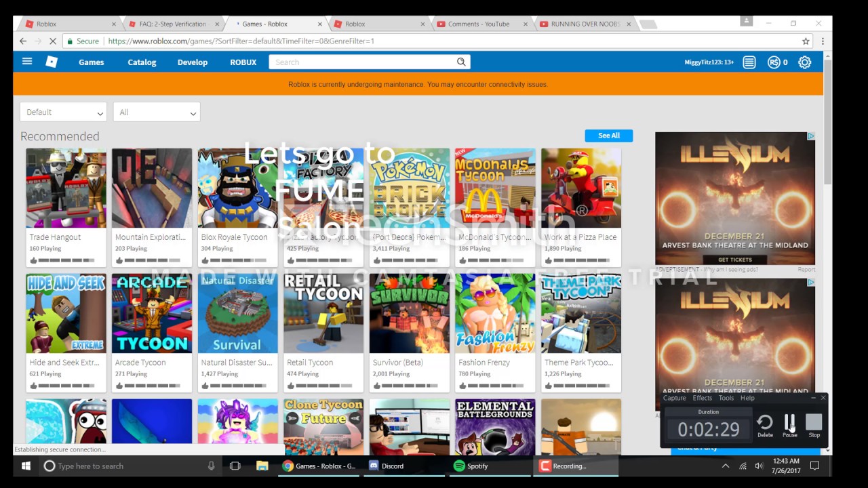Open Chrome three-dot menu
This screenshot has width=868, height=488.
coord(823,41)
